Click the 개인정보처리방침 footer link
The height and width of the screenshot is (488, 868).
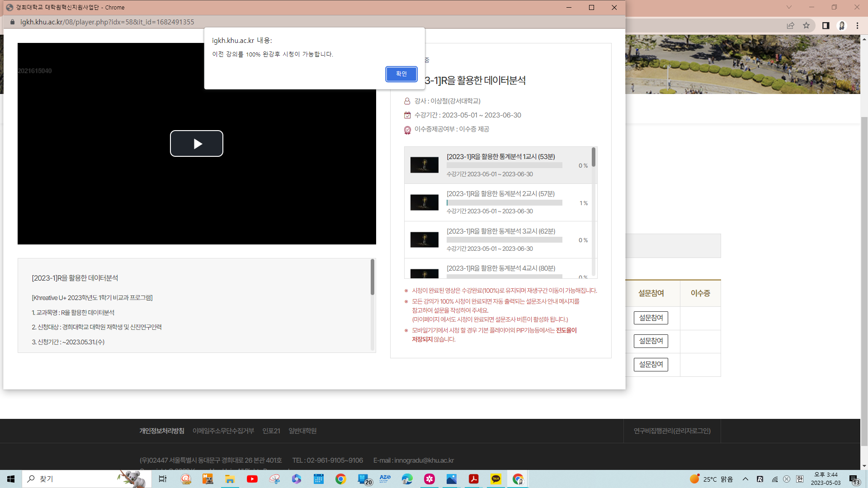coord(161,431)
